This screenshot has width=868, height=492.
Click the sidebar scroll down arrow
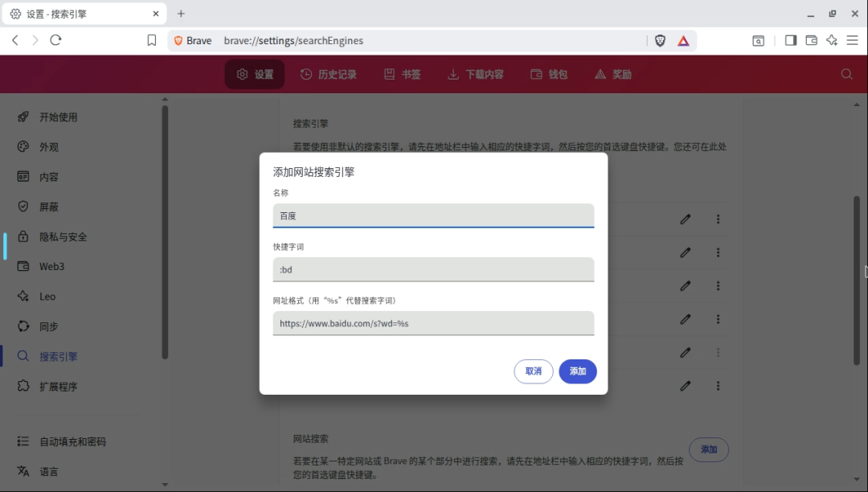(165, 485)
